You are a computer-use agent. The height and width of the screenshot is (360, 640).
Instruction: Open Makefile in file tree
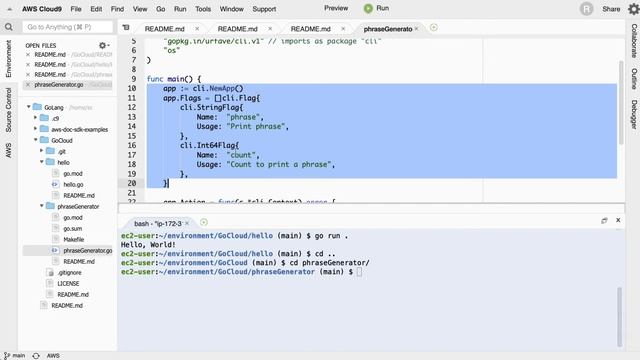[73, 240]
